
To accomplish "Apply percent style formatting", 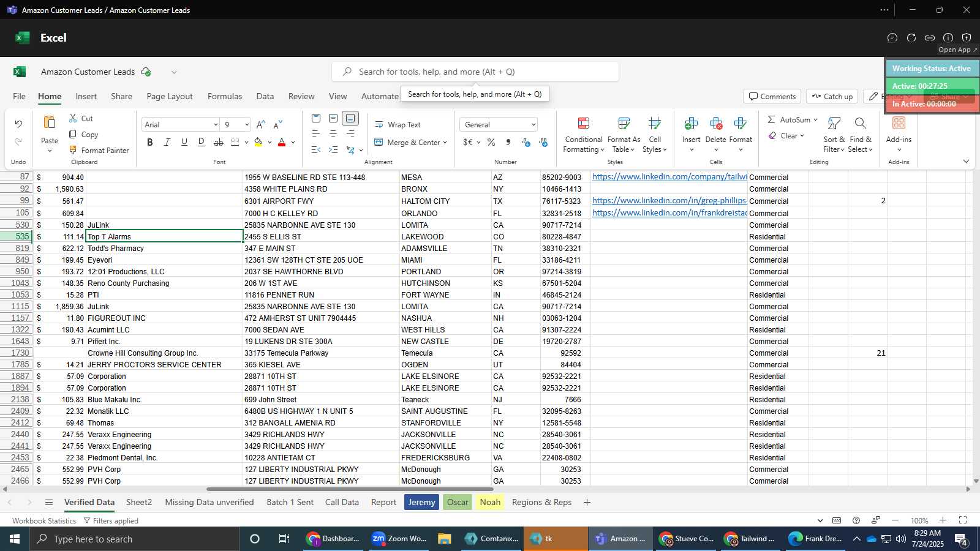I will (x=491, y=142).
